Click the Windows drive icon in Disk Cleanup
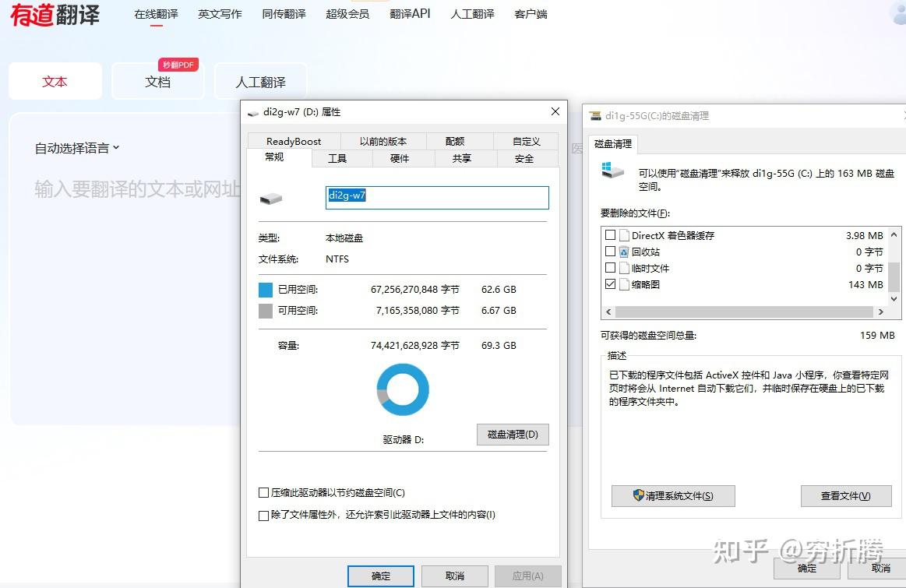Screen dimensions: 906x588 click(613, 171)
